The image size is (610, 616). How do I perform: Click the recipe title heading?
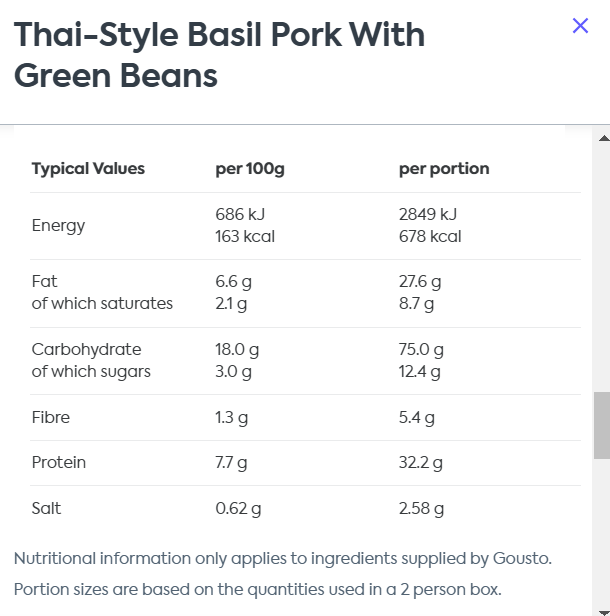219,55
